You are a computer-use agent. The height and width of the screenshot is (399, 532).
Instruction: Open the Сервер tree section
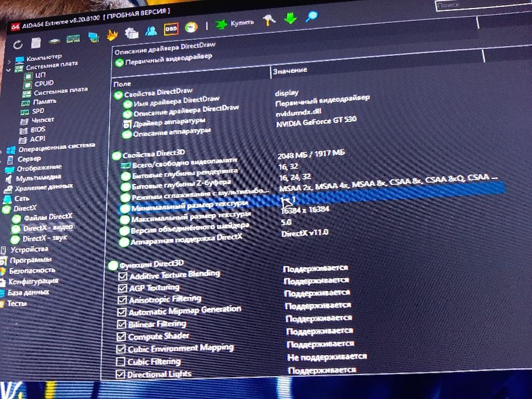(x=29, y=159)
